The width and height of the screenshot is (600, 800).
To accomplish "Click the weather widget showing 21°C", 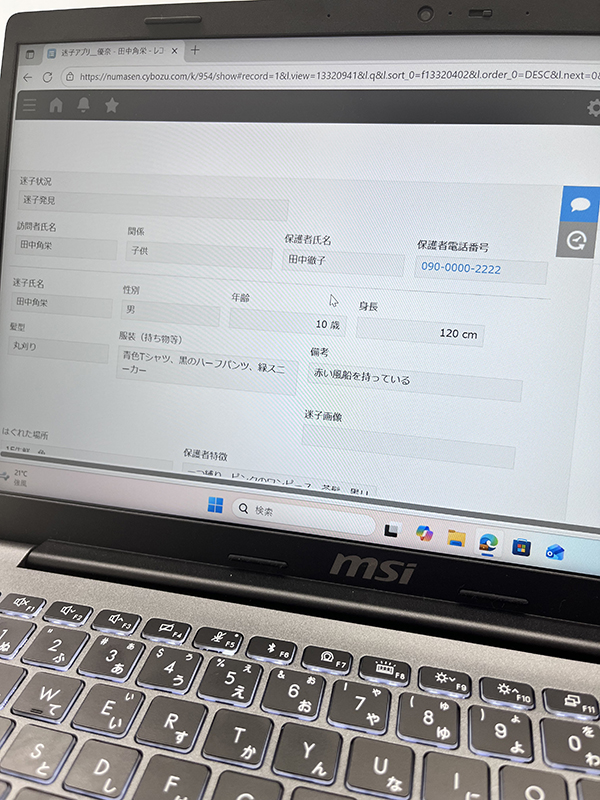I will tap(20, 476).
